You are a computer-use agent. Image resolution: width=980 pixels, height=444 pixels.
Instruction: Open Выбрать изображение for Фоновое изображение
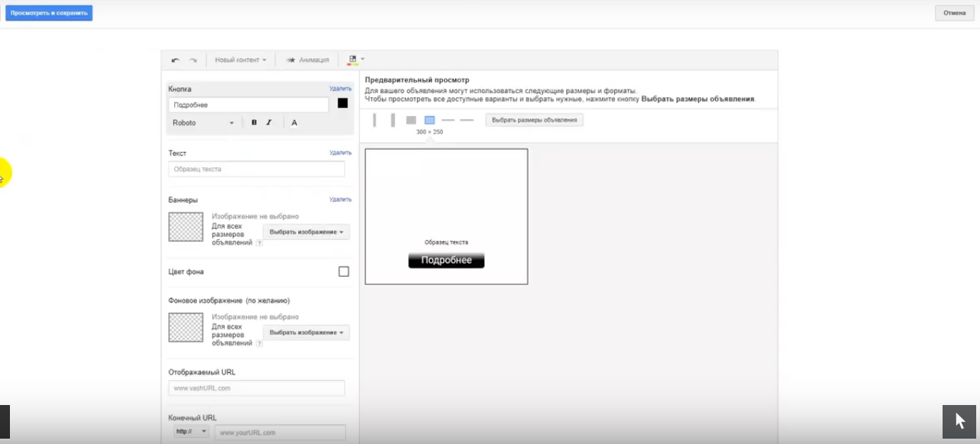pyautogui.click(x=306, y=332)
